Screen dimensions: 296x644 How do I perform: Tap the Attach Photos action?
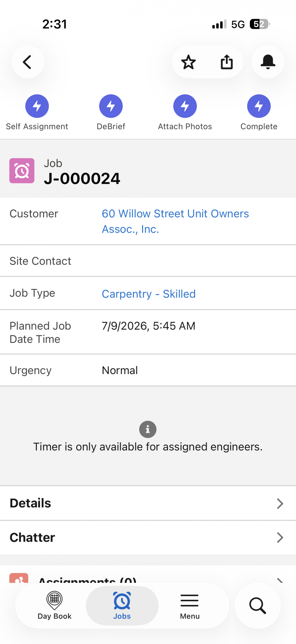tap(185, 106)
